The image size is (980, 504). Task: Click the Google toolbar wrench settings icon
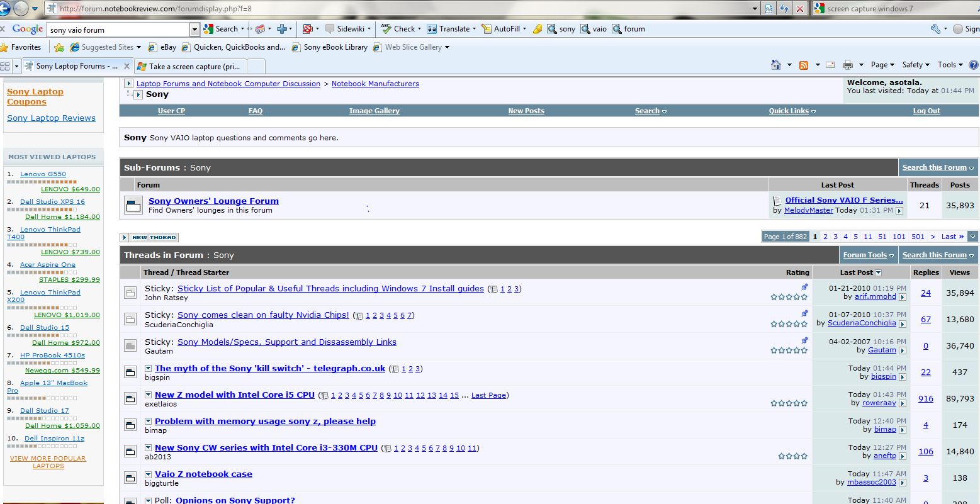[x=935, y=29]
